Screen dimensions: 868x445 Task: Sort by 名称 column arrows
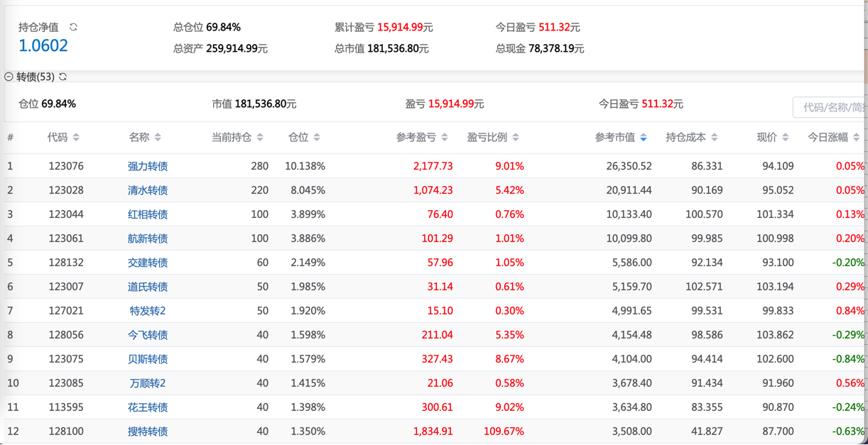(158, 137)
